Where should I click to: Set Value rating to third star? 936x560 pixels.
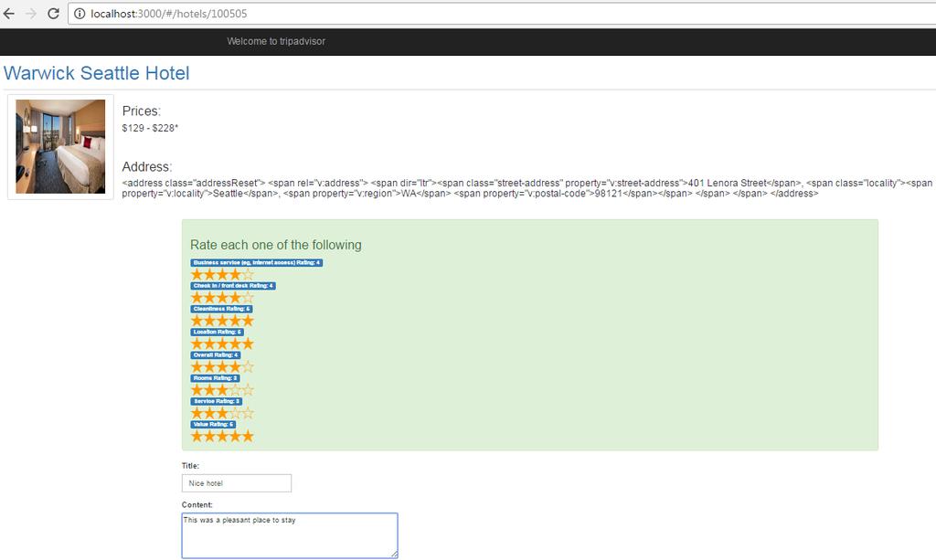[x=222, y=438]
